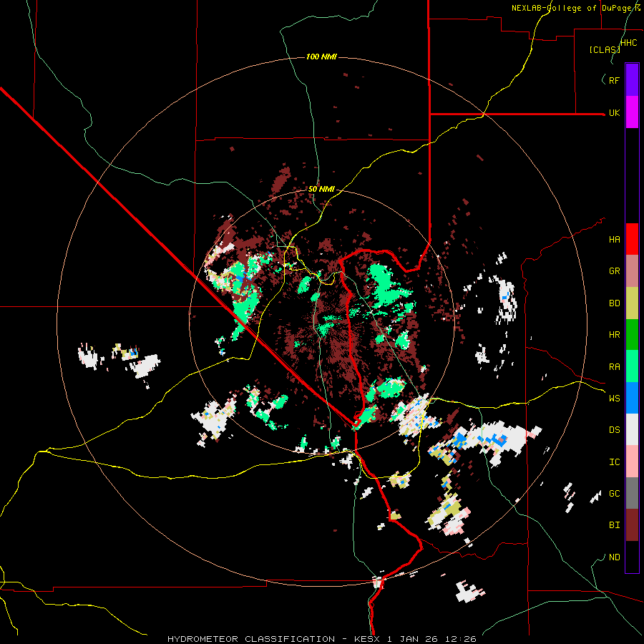Select the 'BI' legend label
The height and width of the screenshot is (644, 644).
(x=614, y=525)
